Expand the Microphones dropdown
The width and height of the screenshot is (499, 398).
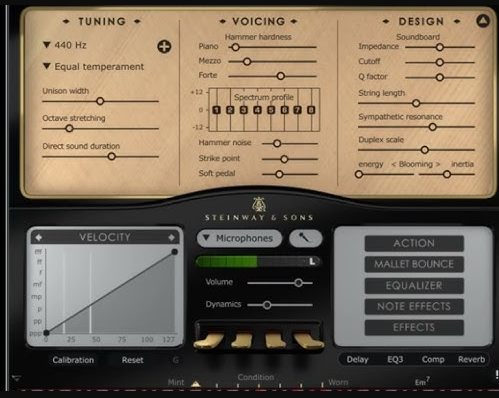point(239,238)
